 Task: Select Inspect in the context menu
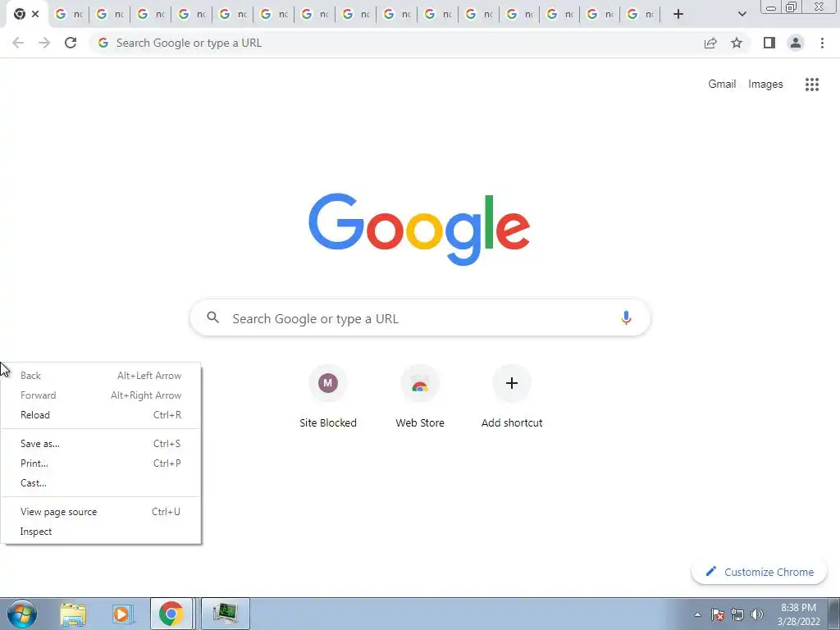click(x=101, y=532)
